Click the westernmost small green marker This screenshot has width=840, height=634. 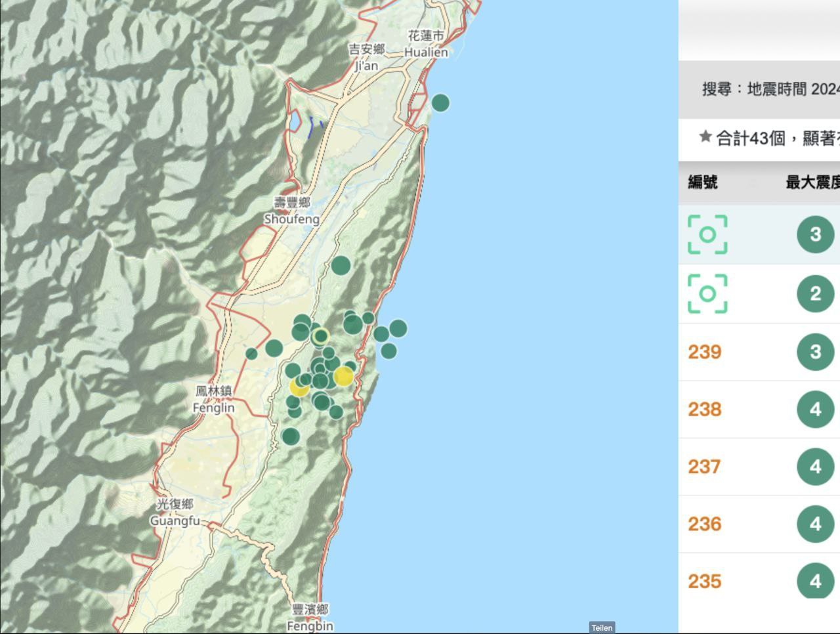[251, 354]
